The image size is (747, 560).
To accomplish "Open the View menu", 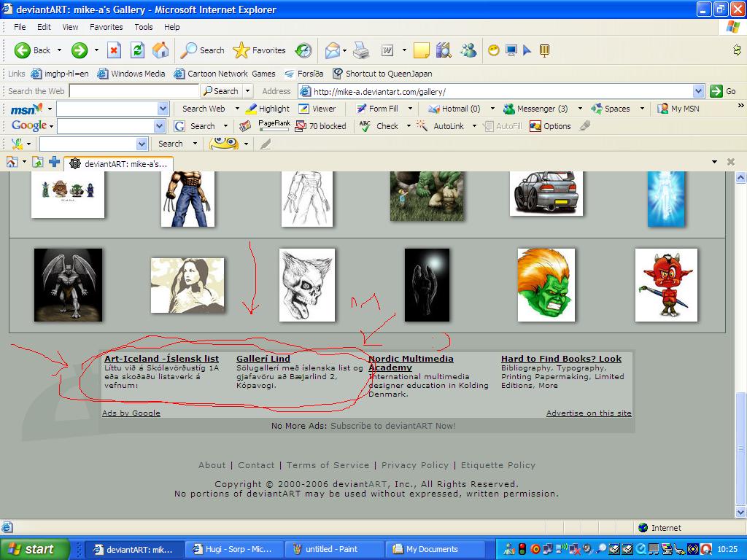I will (70, 27).
